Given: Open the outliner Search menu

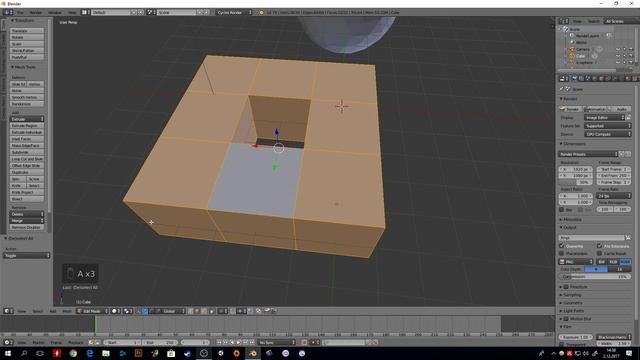Looking at the screenshot, I should click(593, 21).
